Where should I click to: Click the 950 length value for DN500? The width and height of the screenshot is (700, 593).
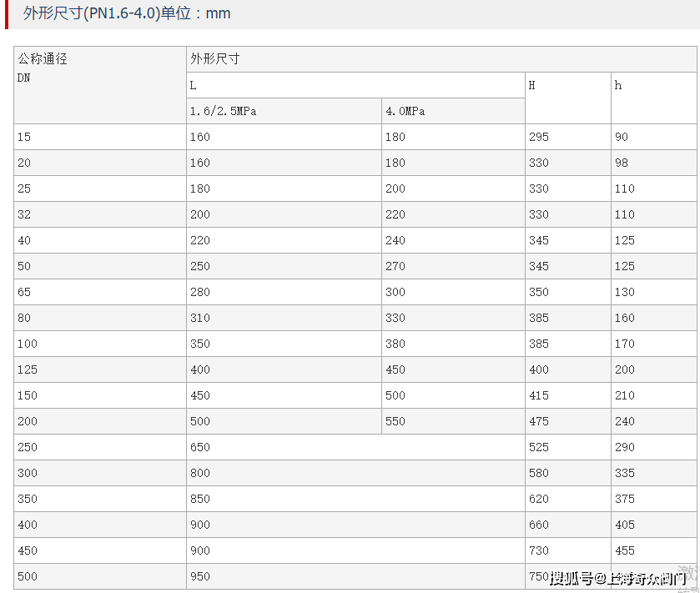(x=199, y=576)
